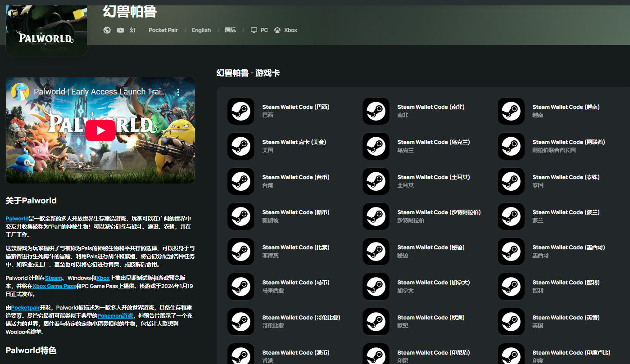Click the Steam icon for Wallet Code (马币)
The width and height of the screenshot is (630, 364).
tap(241, 287)
